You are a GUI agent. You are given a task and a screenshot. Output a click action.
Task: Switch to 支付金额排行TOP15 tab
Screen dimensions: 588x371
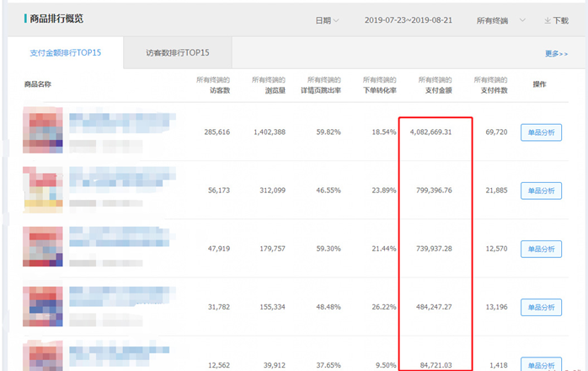(66, 52)
